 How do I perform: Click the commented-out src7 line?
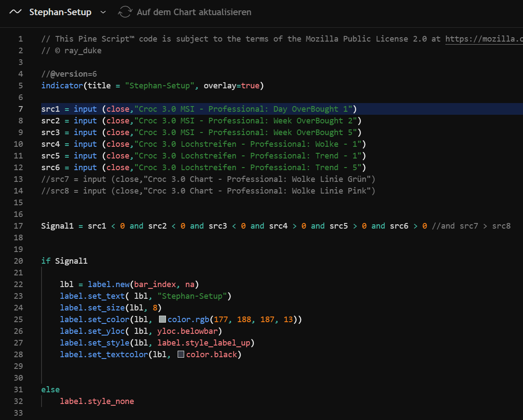click(208, 179)
